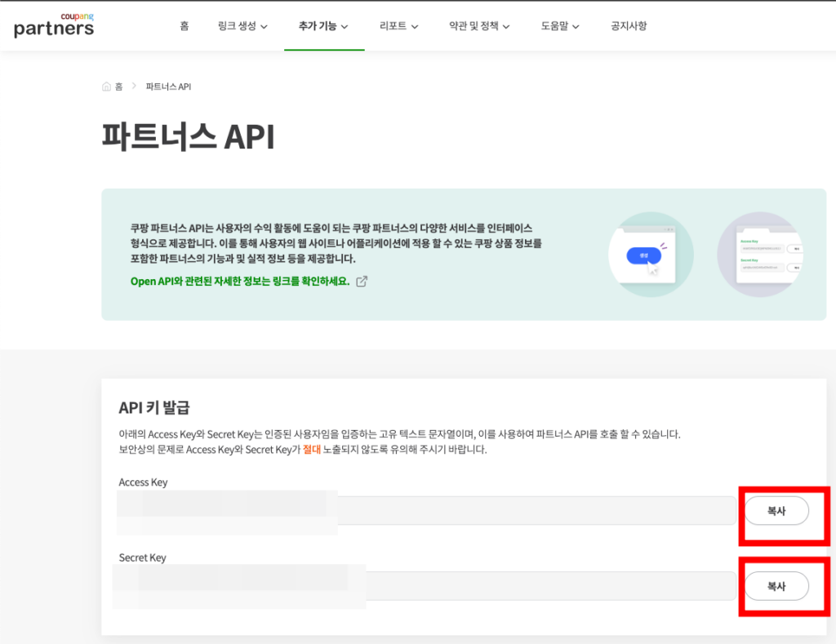Click the Access Key label
The width and height of the screenshot is (836, 644).
(143, 482)
